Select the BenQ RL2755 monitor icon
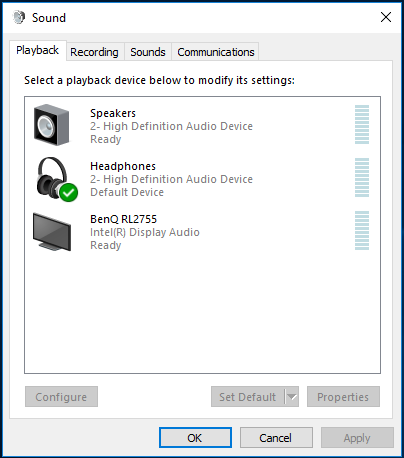Image resolution: width=404 pixels, height=458 pixels. click(x=52, y=232)
